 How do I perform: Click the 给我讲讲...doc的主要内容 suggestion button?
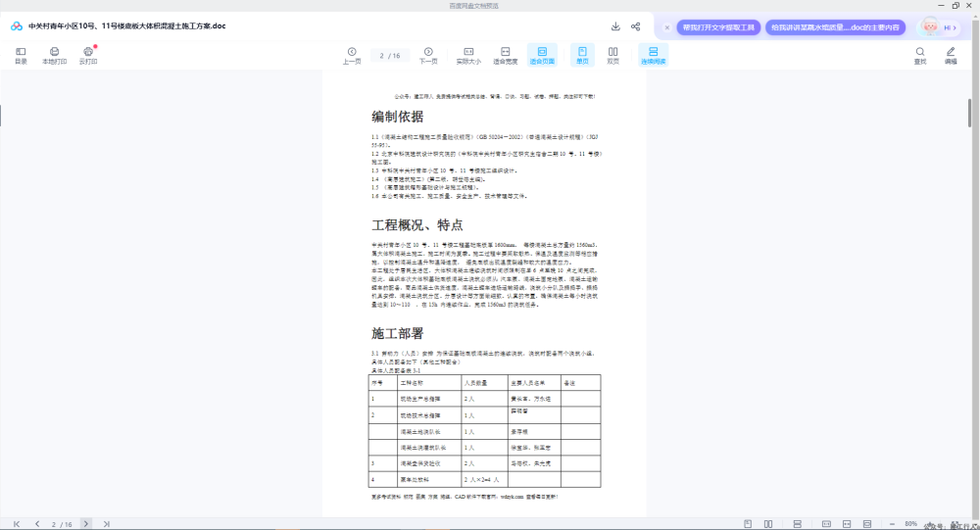pos(835,27)
